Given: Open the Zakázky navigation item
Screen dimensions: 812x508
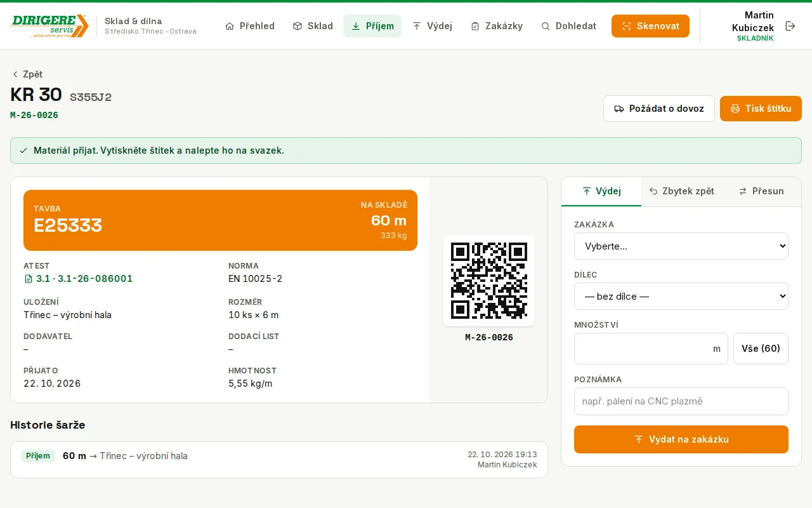Looking at the screenshot, I should (497, 26).
